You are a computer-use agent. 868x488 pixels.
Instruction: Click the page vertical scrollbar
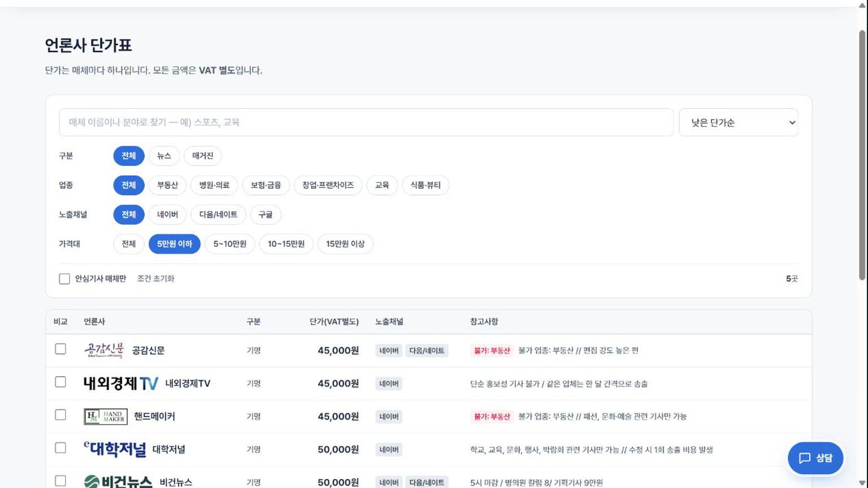coord(862,155)
